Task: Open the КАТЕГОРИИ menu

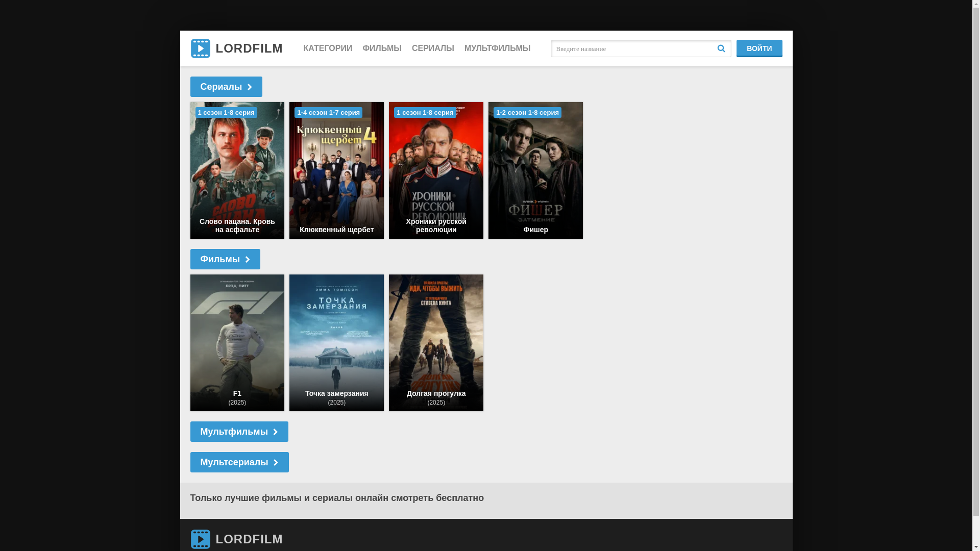Action: pyautogui.click(x=328, y=48)
